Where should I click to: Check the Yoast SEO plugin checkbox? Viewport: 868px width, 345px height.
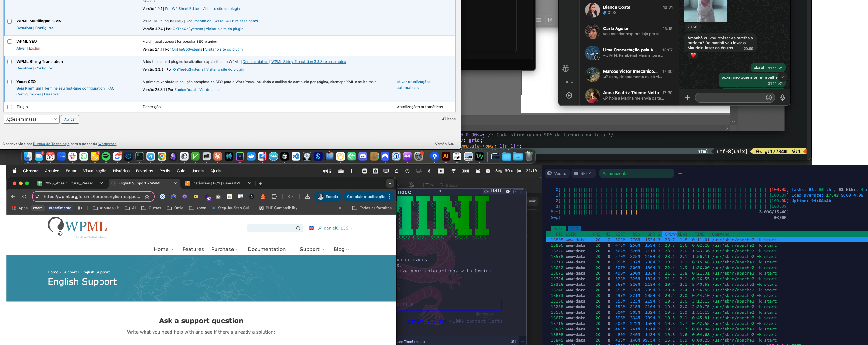pos(10,82)
